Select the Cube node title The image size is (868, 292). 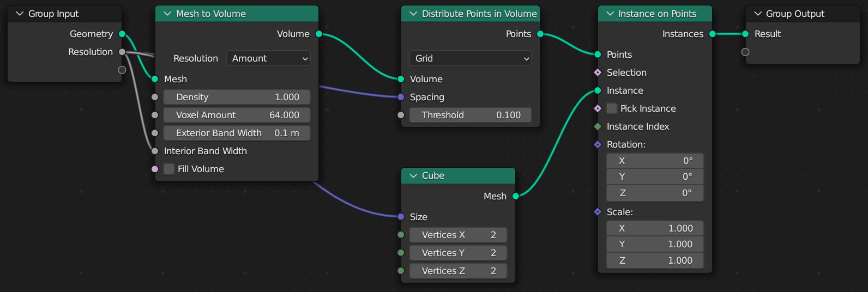433,175
